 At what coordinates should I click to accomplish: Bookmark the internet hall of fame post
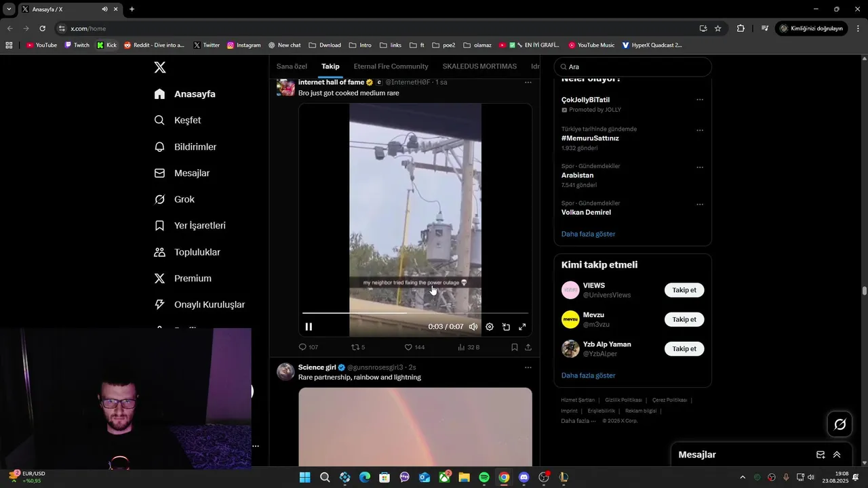[x=515, y=347]
